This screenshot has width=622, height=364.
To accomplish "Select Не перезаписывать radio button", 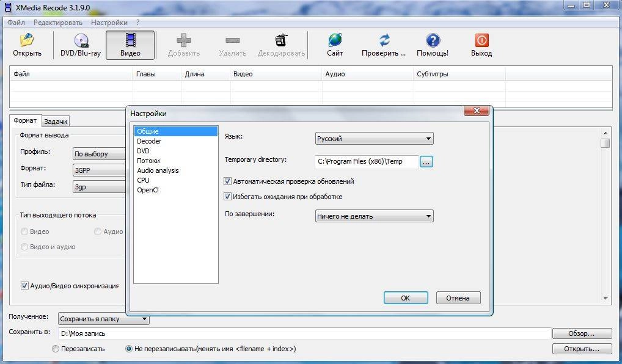I will [128, 349].
